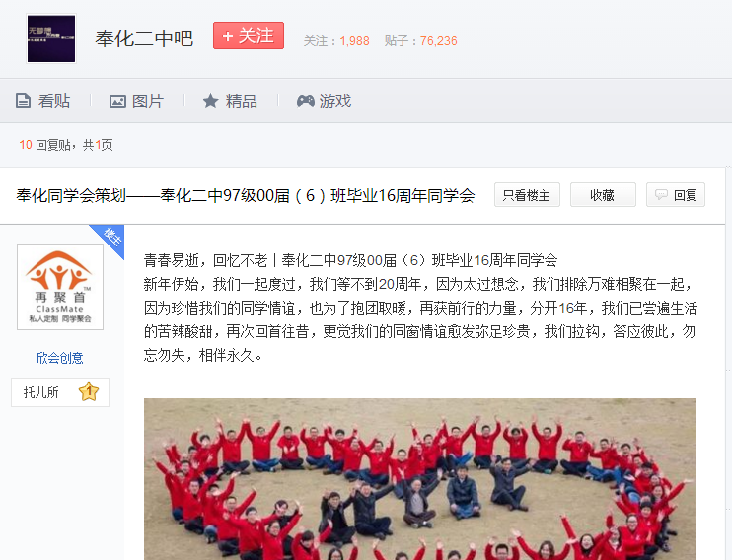Toggle 只看楼主 to show only poster
Screen dimensions: 732x560
[x=527, y=195]
